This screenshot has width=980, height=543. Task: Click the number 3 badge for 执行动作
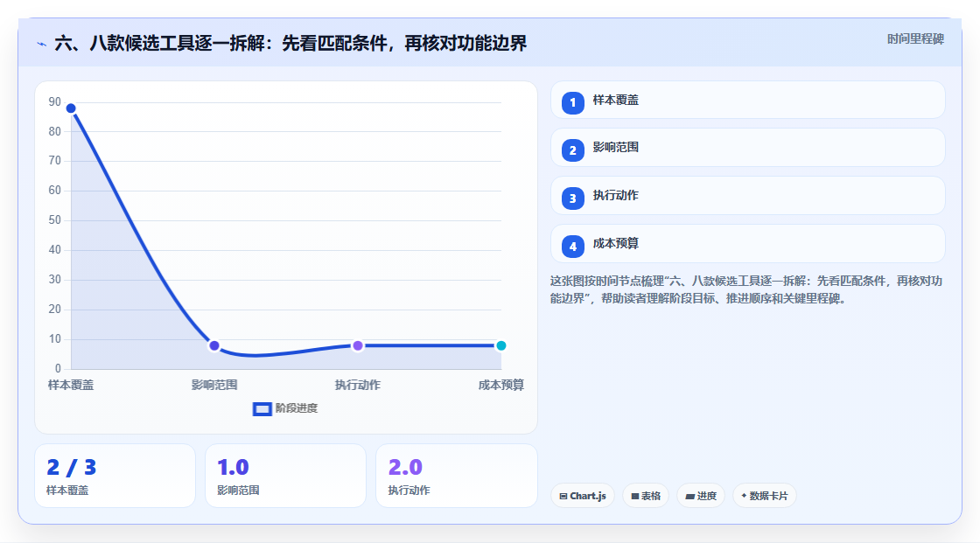(572, 198)
